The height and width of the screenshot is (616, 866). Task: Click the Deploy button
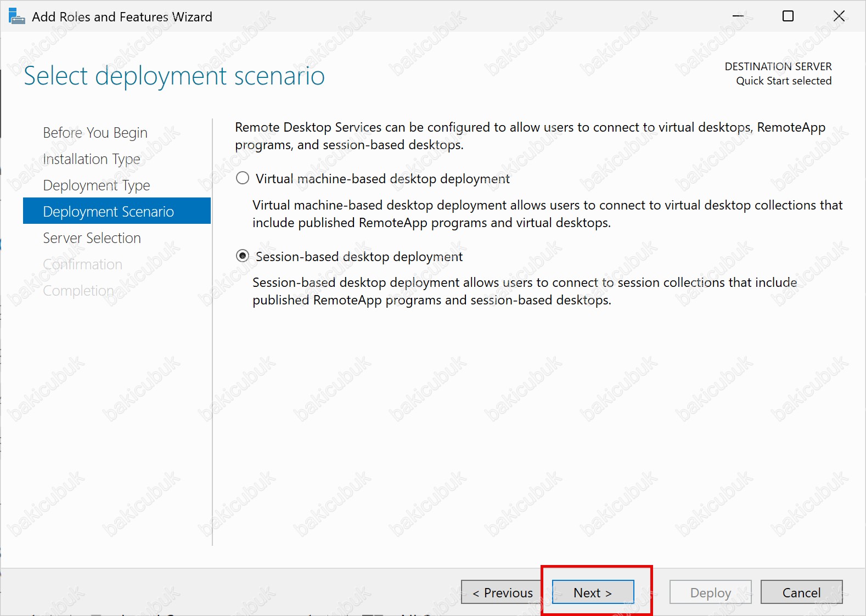point(710,592)
